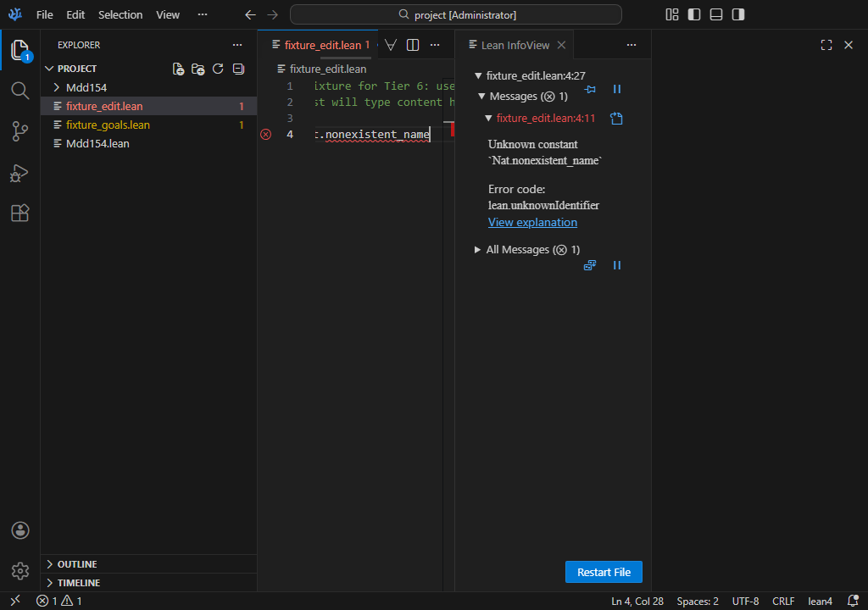Expand the Mdd154 folder
Image resolution: width=868 pixels, height=610 pixels.
point(86,87)
